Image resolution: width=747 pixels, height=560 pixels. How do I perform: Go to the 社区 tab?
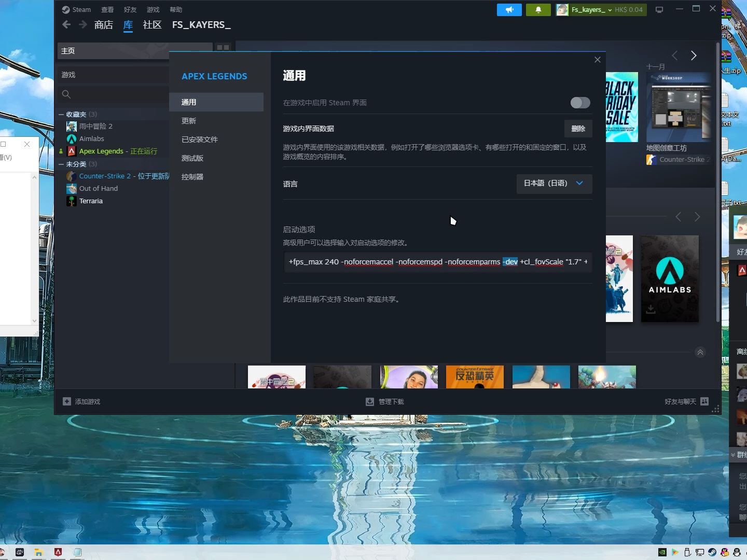[x=153, y=24]
